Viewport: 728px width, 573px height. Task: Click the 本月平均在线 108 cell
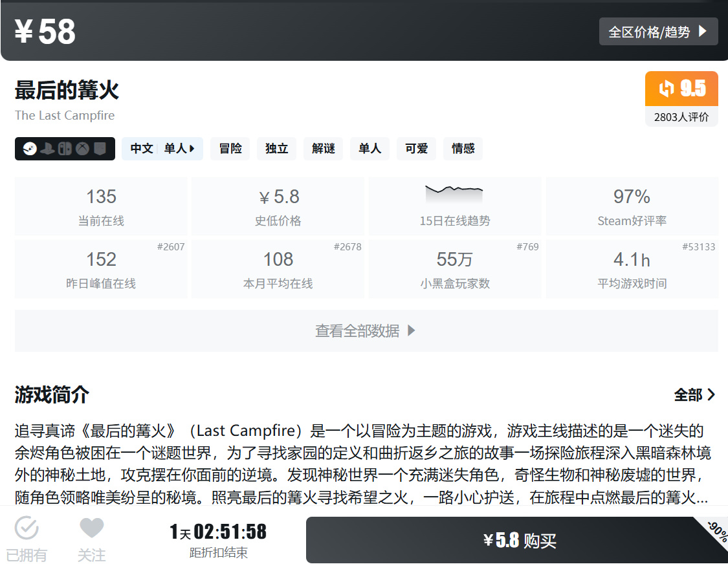pyautogui.click(x=278, y=269)
